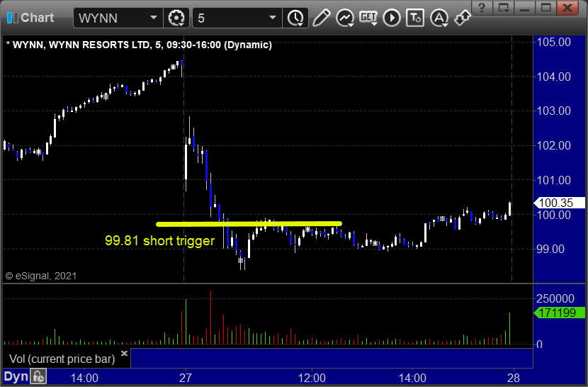
Task: Expand the interval 5 dropdown arrow
Action: tap(273, 18)
